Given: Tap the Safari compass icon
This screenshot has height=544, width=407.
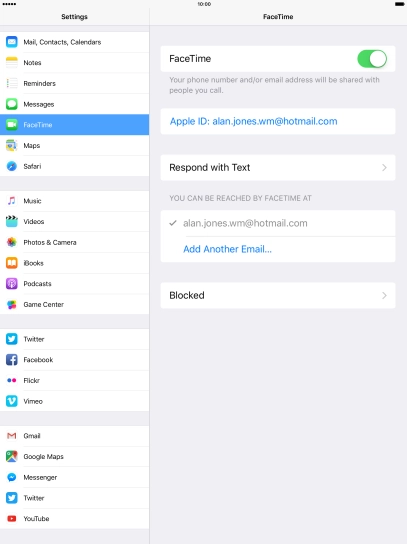Looking at the screenshot, I should 11,166.
